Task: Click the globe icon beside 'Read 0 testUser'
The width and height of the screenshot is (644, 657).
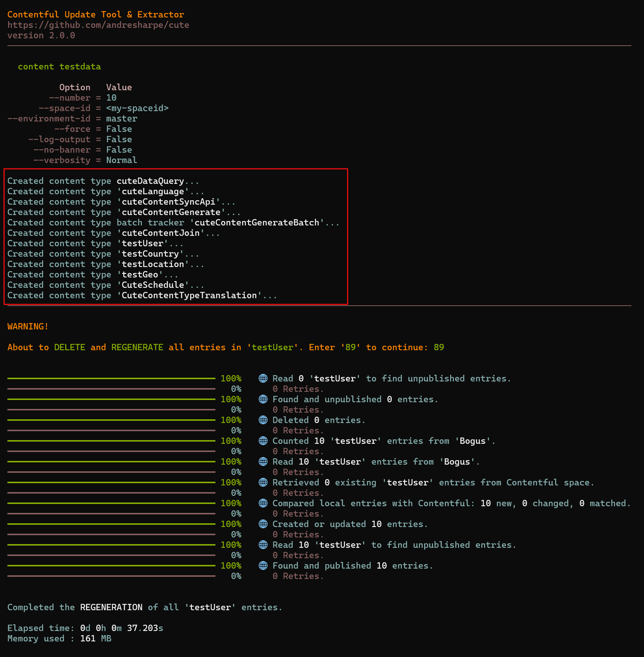Action: click(263, 378)
